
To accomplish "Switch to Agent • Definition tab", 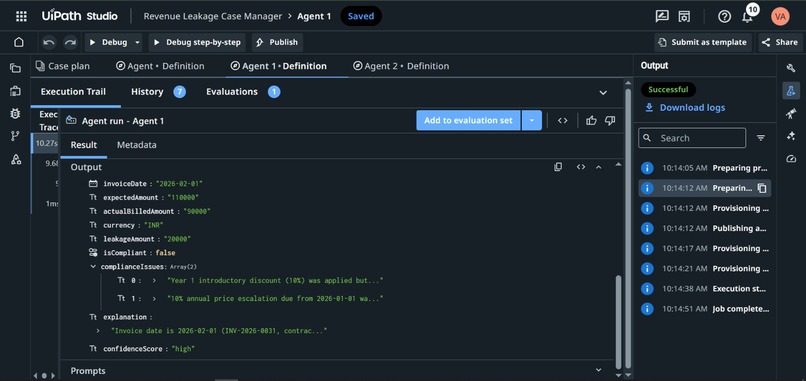I will (x=160, y=66).
